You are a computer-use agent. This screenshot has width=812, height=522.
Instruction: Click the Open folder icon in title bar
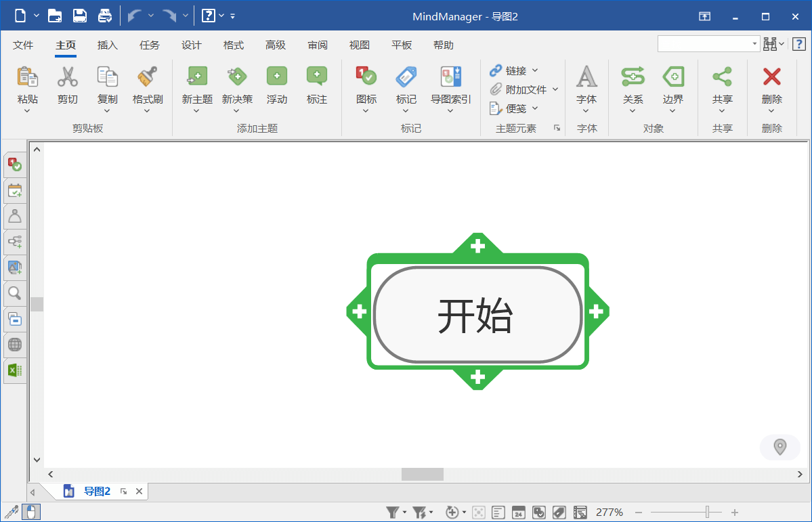point(55,16)
